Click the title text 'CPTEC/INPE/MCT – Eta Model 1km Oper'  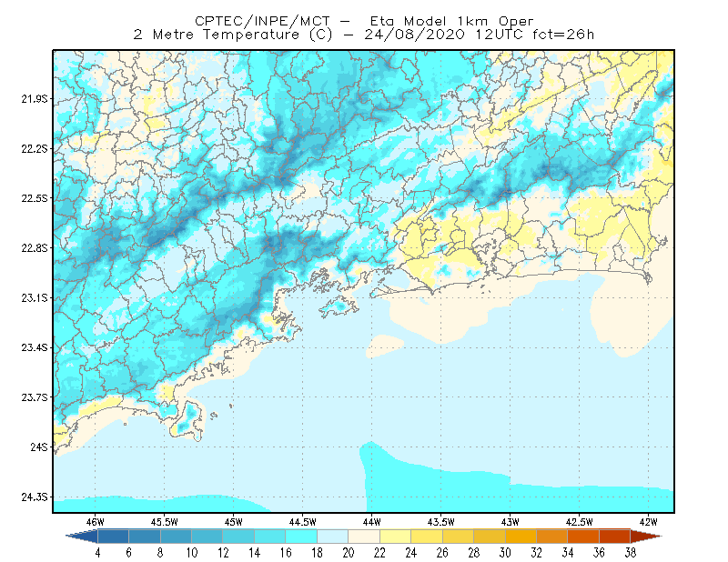pos(364,21)
